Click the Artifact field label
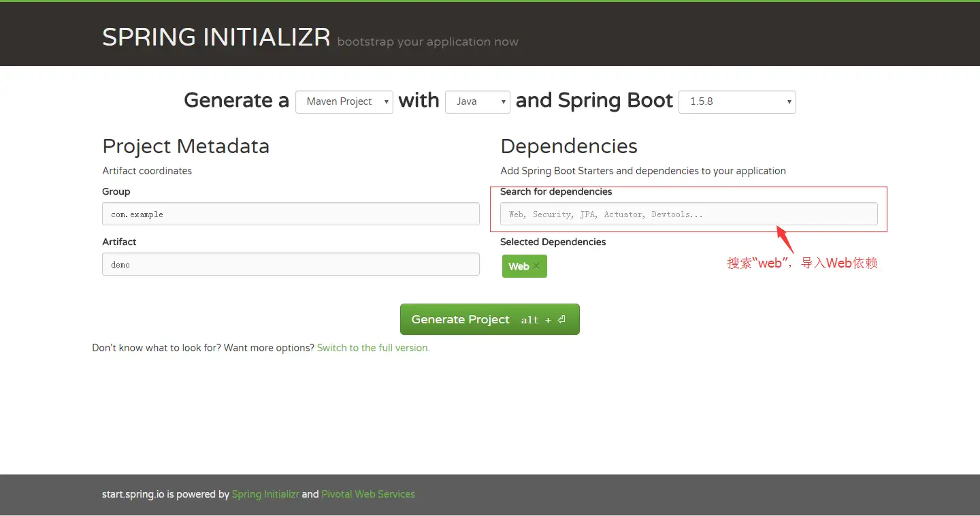Image resolution: width=980 pixels, height=516 pixels. [119, 242]
